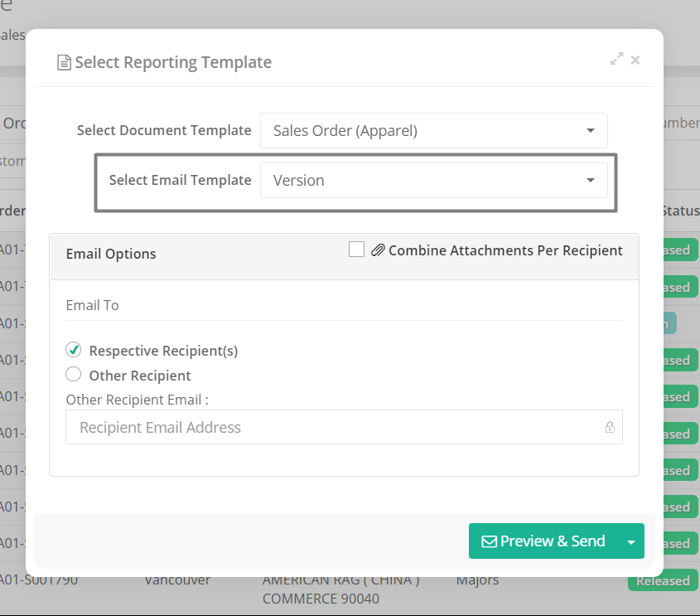700x616 pixels.
Task: Open the Select Email Template dropdown
Action: [x=434, y=180]
